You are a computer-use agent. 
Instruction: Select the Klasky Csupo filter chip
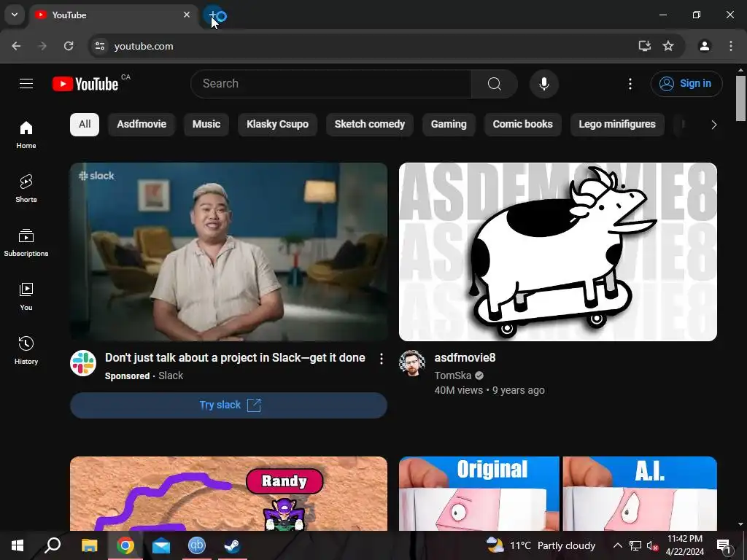tap(277, 124)
